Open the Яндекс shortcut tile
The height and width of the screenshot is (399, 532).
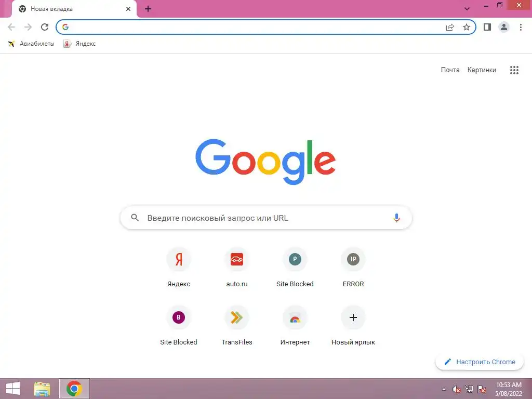(179, 268)
